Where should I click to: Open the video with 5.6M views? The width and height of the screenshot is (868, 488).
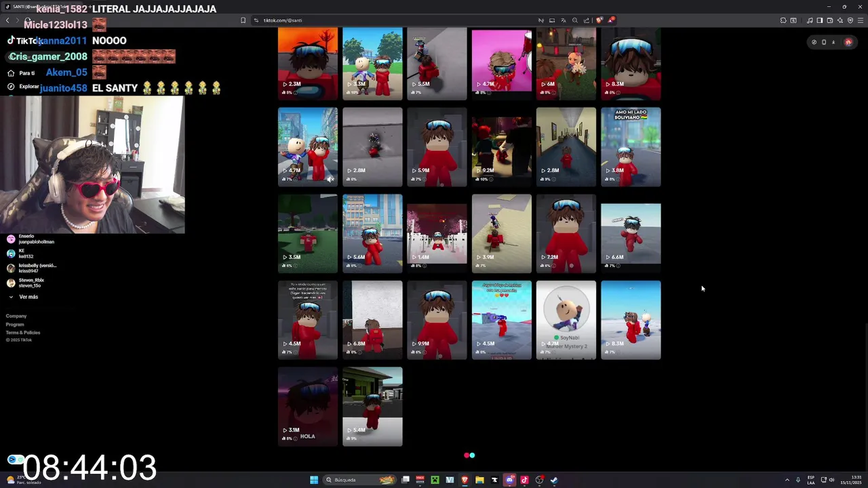click(x=372, y=233)
